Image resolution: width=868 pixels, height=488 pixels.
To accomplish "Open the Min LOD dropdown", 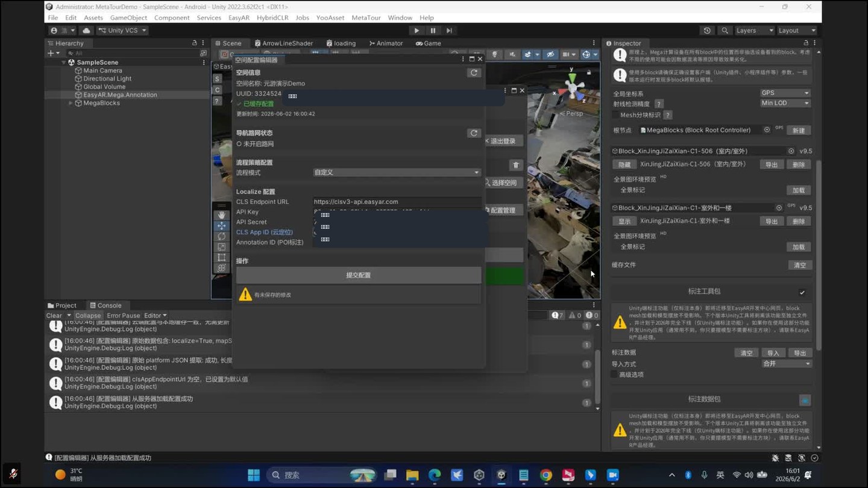I will pos(785,103).
